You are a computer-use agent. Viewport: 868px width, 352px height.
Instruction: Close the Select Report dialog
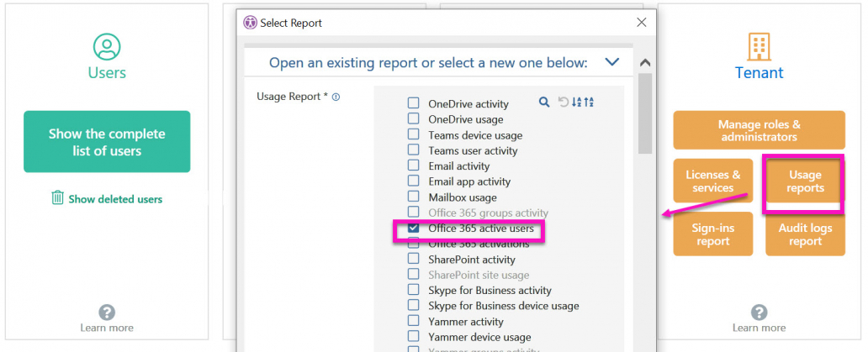coord(642,22)
